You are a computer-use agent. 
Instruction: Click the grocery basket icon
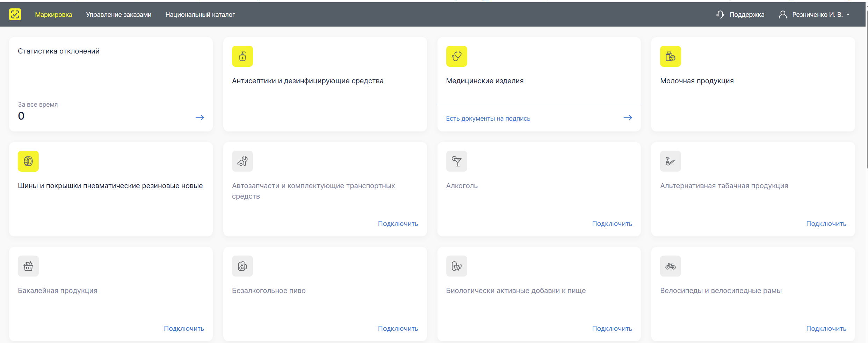pyautogui.click(x=28, y=266)
